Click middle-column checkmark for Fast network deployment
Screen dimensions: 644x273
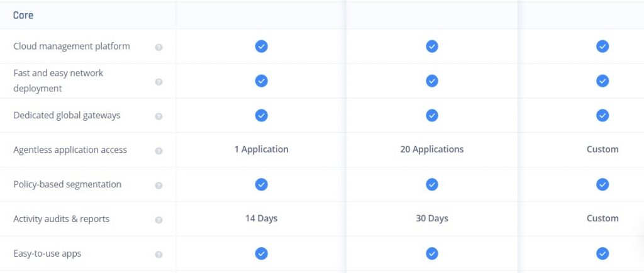[x=431, y=81]
